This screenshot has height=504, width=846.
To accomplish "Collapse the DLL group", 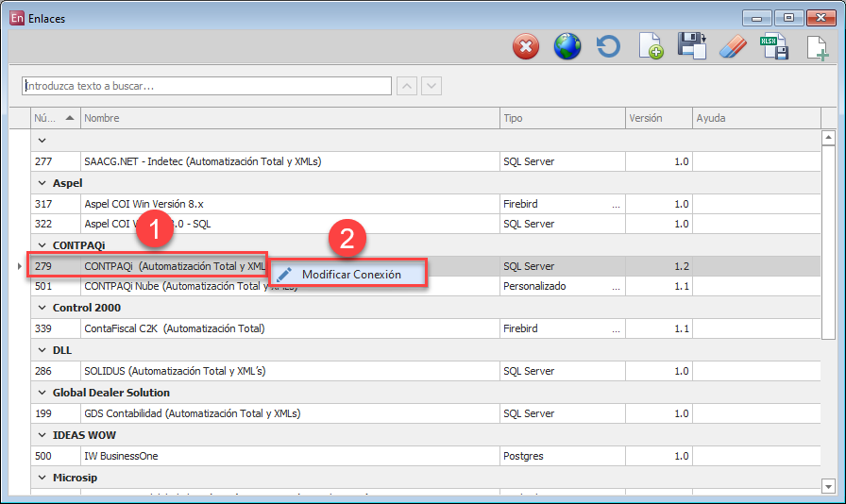I will click(x=42, y=350).
